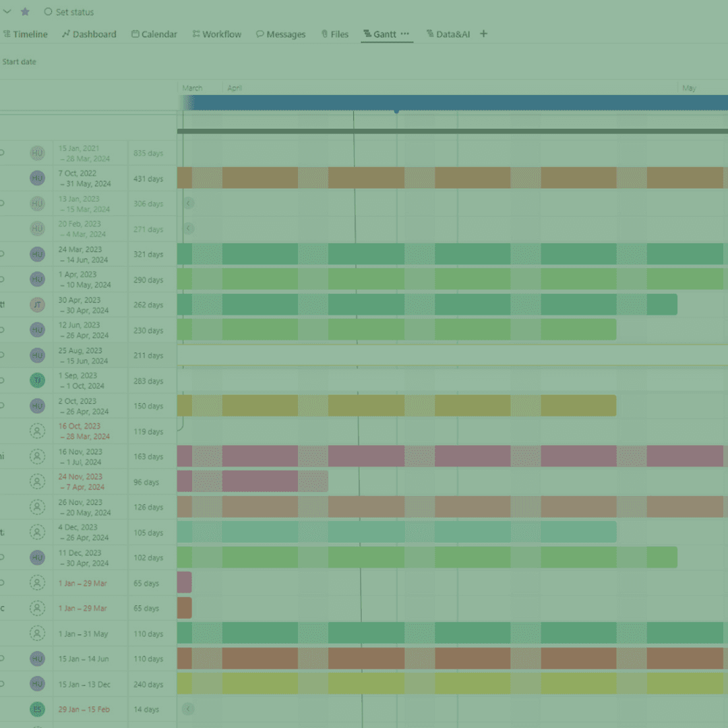Jump to bar via arrow on 271 days row
The width and height of the screenshot is (728, 728).
pos(189,229)
